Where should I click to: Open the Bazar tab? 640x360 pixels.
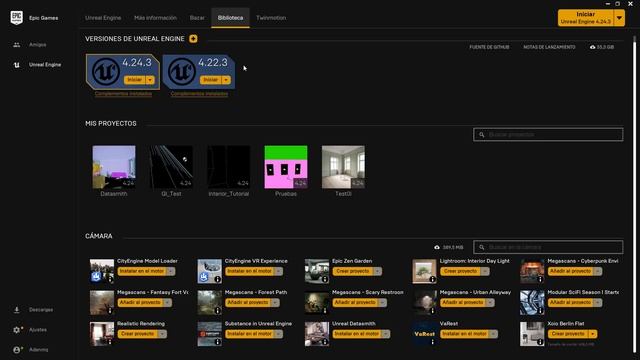pos(197,18)
